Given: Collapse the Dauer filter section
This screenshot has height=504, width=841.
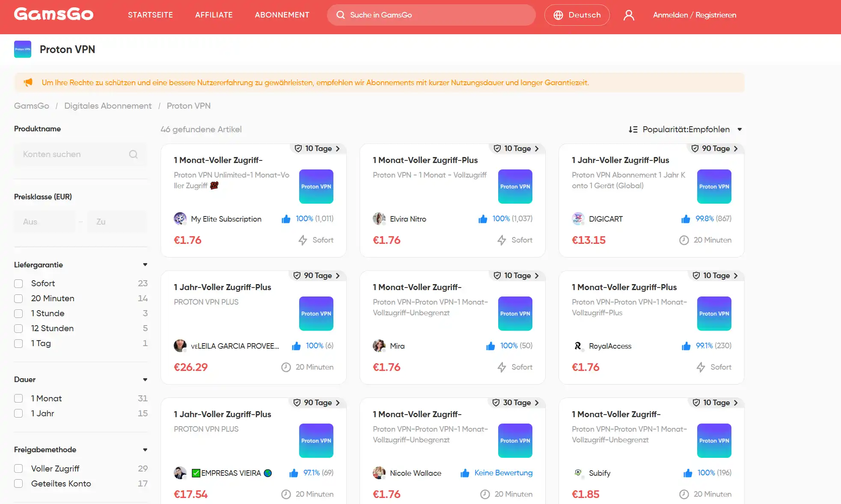Looking at the screenshot, I should coord(145,379).
